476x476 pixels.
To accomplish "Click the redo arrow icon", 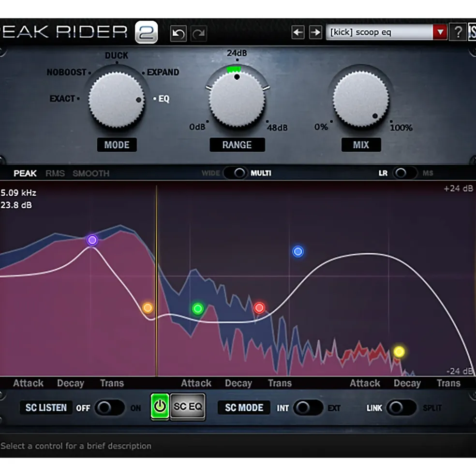I will 199,33.
